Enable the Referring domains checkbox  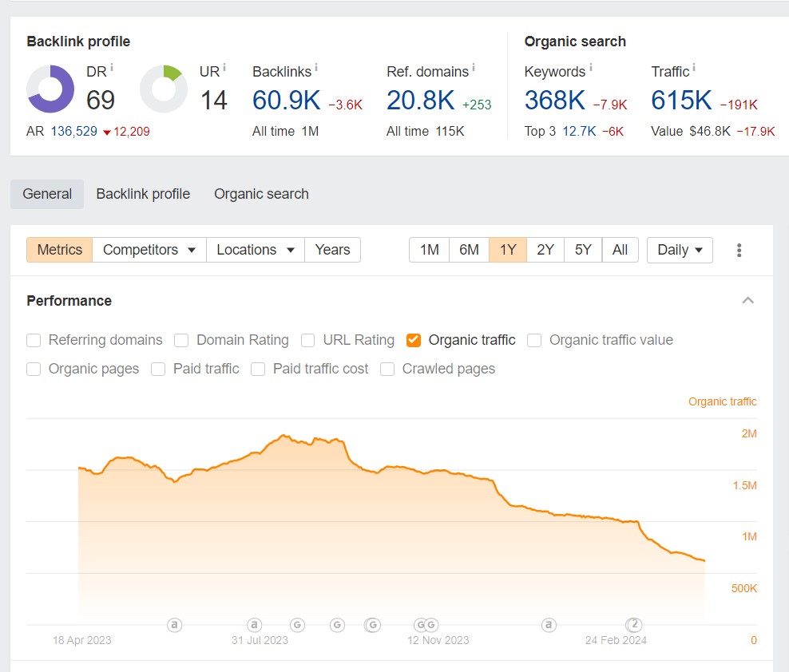[x=34, y=341]
